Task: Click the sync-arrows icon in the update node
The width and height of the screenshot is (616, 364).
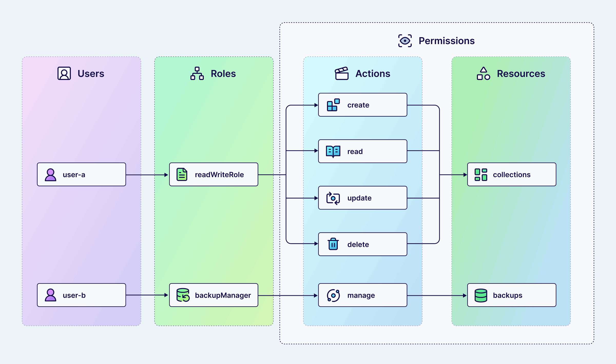Action: pos(333,198)
